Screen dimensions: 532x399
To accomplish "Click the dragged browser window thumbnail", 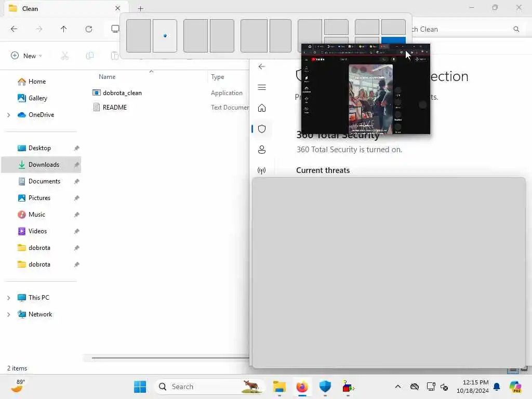I will coord(366,89).
